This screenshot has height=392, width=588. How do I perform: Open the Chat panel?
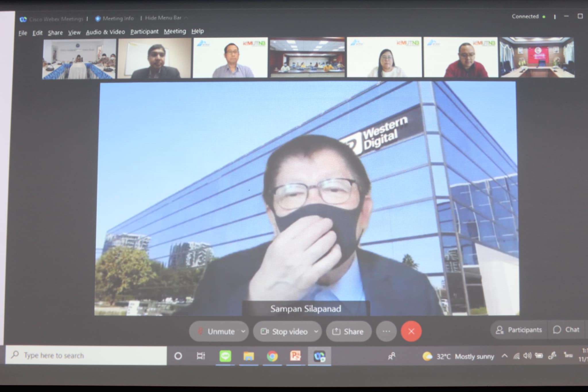[566, 330]
